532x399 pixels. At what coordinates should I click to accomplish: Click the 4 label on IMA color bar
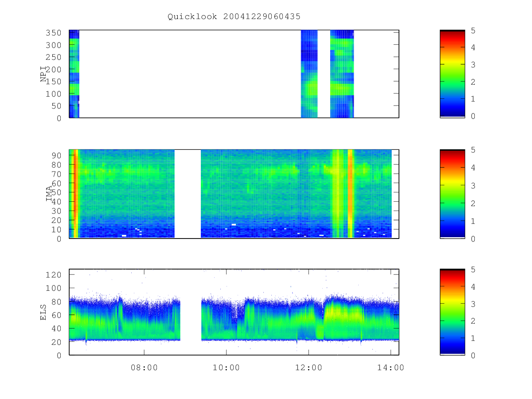472,168
